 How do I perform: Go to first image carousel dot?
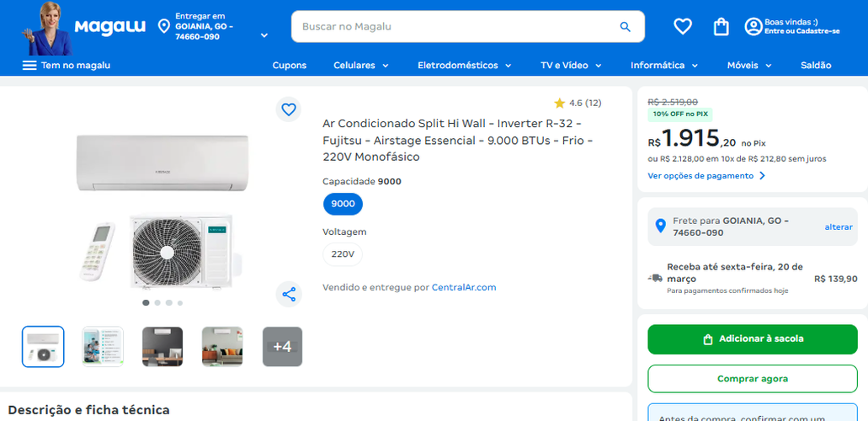tap(146, 303)
